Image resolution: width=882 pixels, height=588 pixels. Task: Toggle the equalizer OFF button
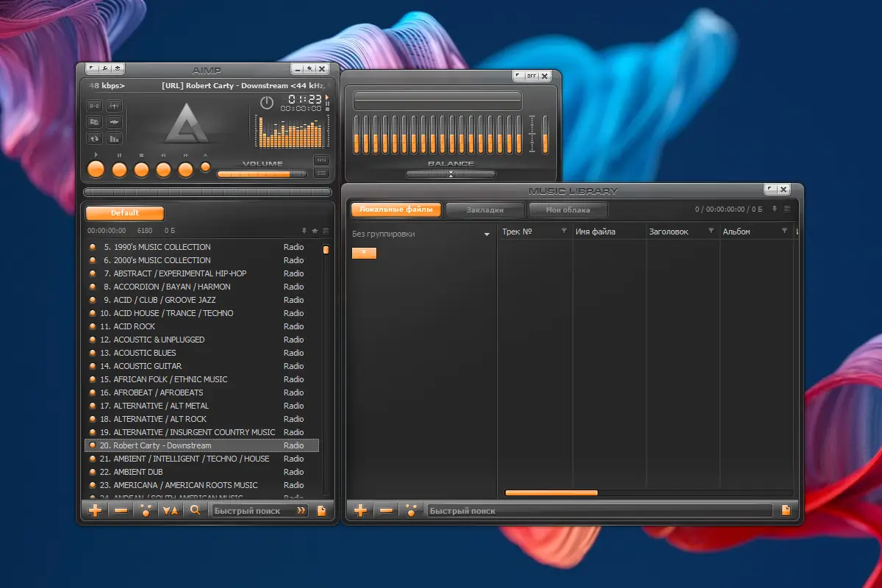[x=531, y=76]
